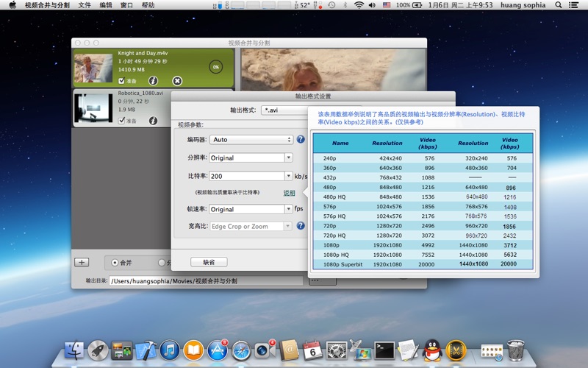Open Calendar showing 6 in dock
588x368 pixels.
(x=313, y=350)
